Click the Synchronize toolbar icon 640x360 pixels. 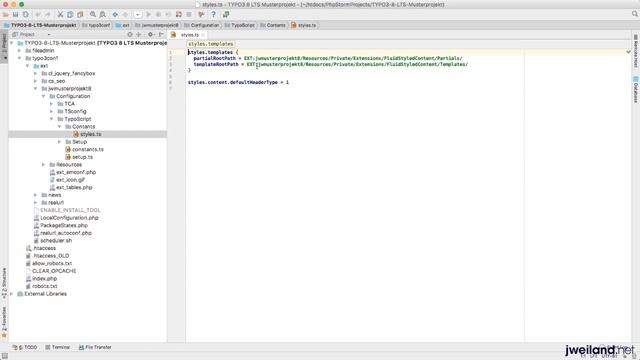point(25,14)
